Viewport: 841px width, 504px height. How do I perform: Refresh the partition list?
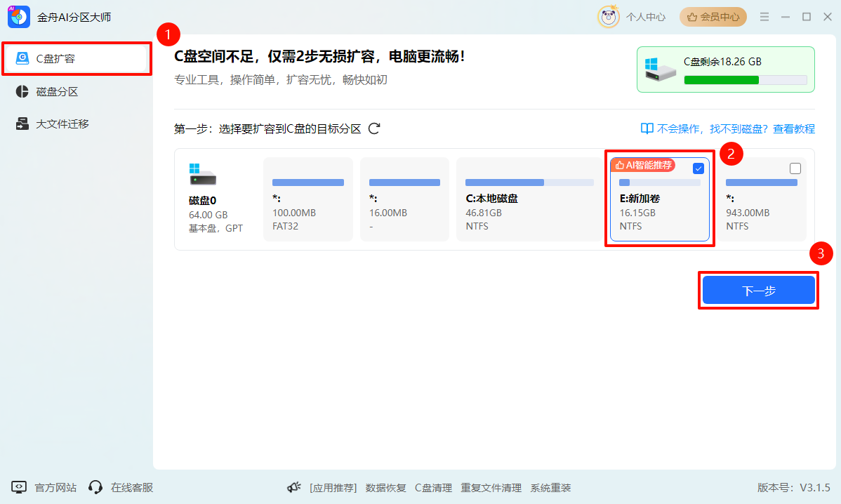point(374,128)
